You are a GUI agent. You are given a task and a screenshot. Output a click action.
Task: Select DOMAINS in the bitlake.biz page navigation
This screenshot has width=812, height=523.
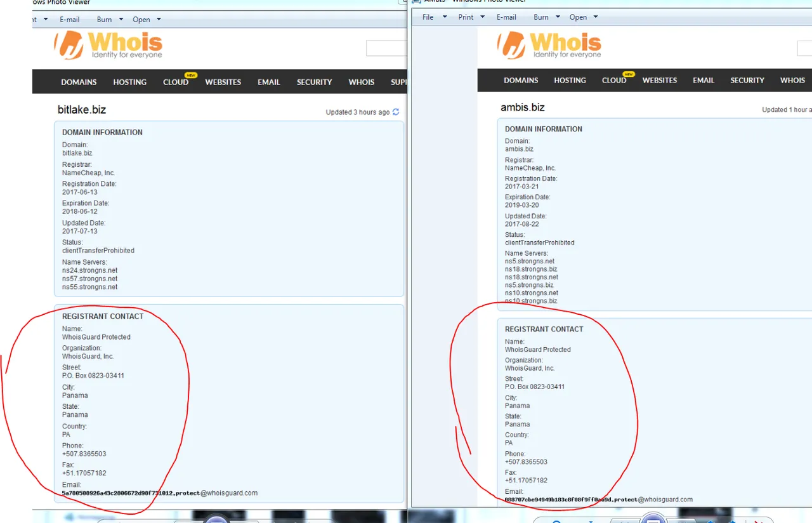pyautogui.click(x=79, y=82)
